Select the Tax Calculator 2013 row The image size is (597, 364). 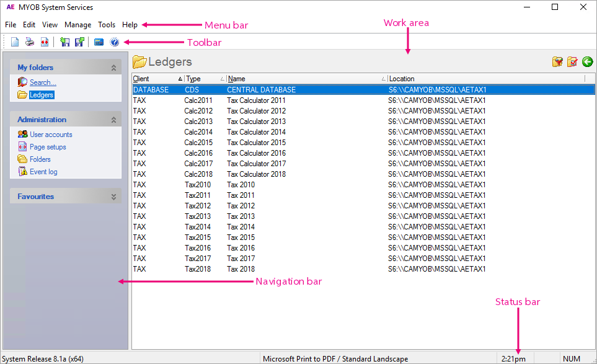364,122
